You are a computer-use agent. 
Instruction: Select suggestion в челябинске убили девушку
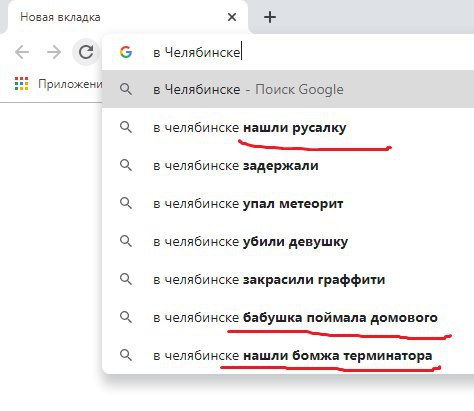288,241
